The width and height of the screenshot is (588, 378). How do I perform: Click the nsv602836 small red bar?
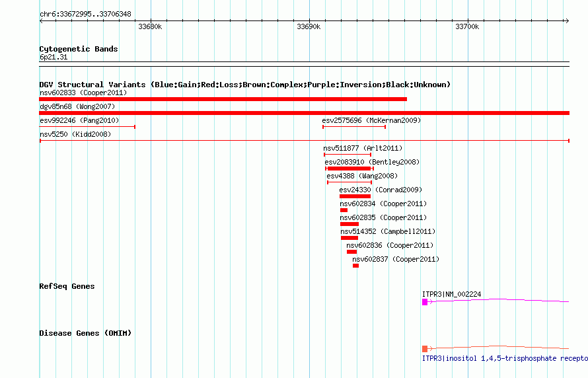[x=351, y=252]
